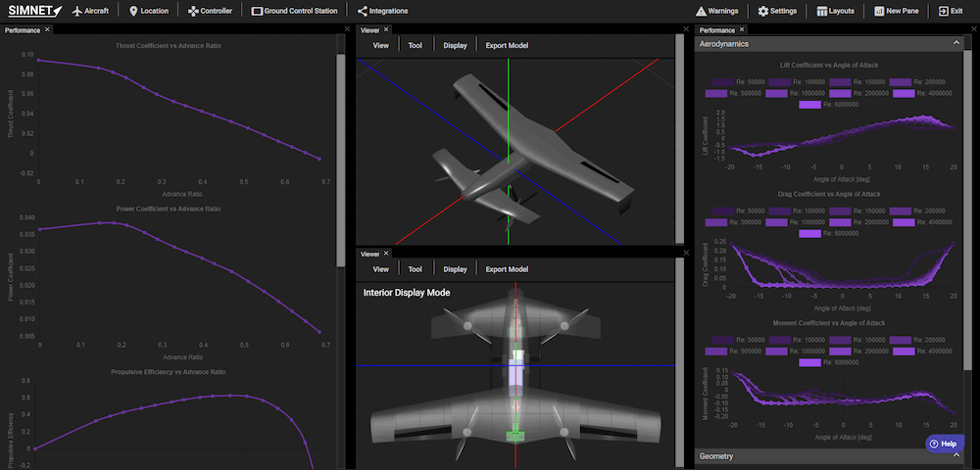Close the upper Viewer tab

point(385,29)
